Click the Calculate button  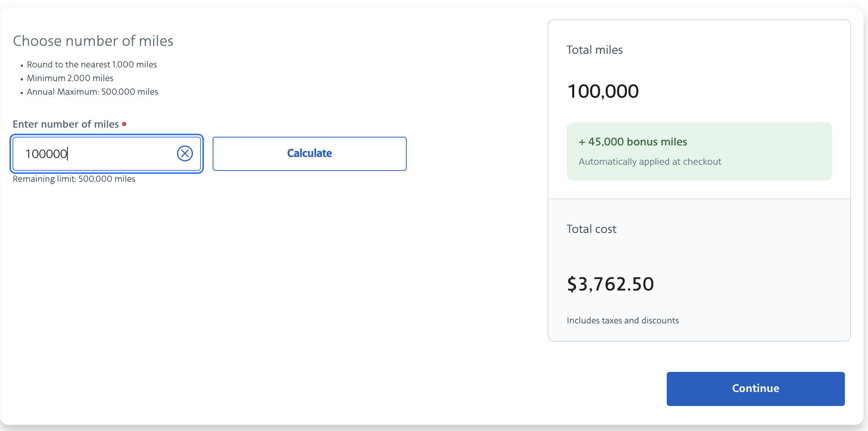309,153
